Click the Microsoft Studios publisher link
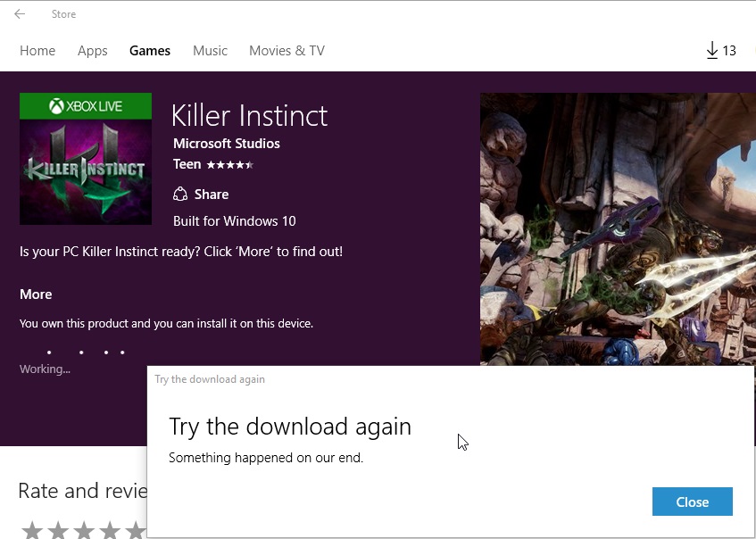The height and width of the screenshot is (539, 756). pyautogui.click(x=227, y=144)
